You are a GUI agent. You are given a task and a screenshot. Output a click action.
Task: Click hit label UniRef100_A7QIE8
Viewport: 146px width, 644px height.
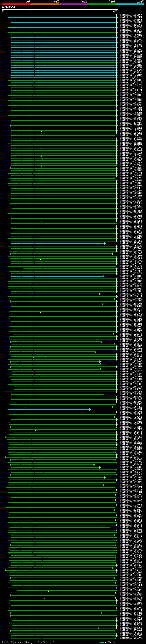(131, 53)
